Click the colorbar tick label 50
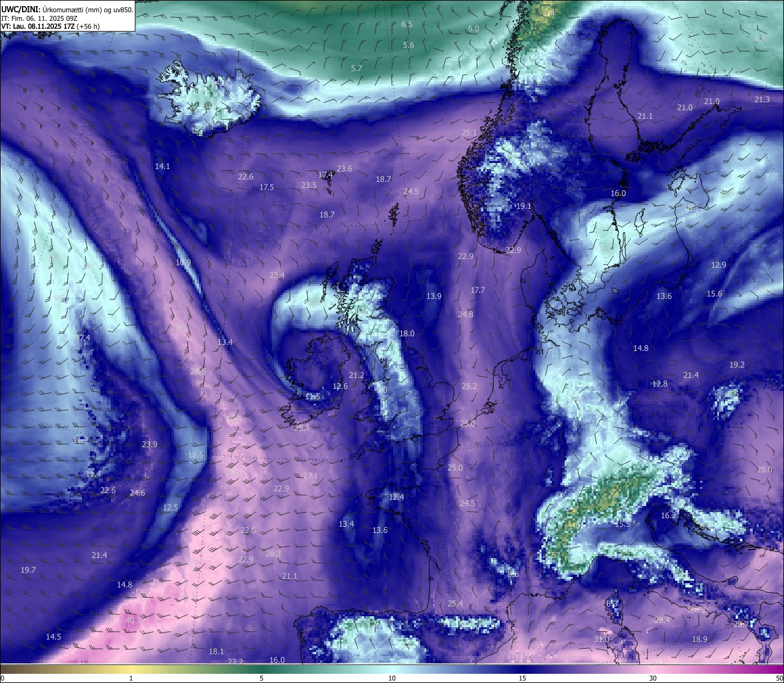 778,678
